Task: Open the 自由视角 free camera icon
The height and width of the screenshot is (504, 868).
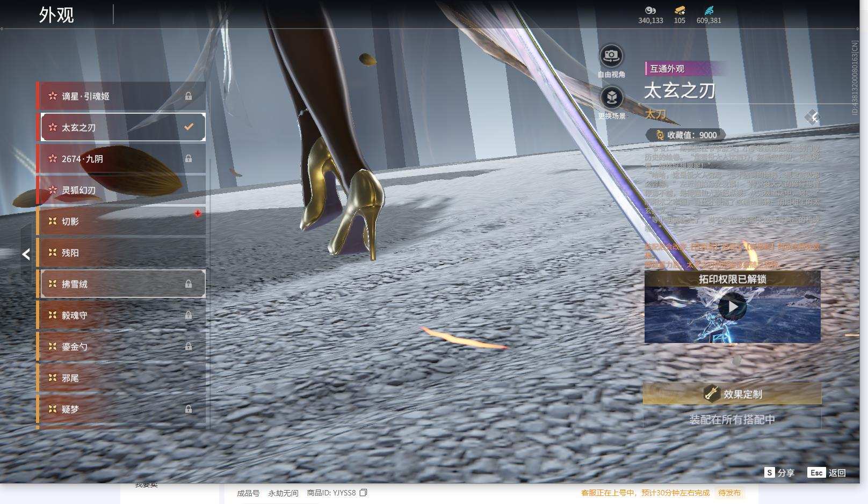Action: coord(611,56)
